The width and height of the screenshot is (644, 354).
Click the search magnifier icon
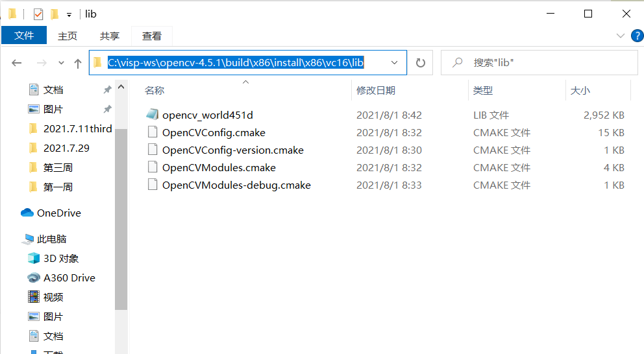pos(457,62)
